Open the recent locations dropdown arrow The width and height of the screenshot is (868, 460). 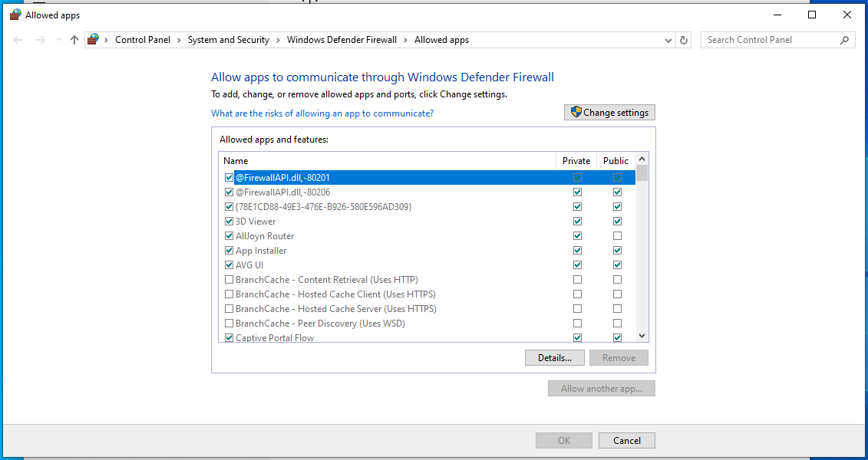coord(58,40)
